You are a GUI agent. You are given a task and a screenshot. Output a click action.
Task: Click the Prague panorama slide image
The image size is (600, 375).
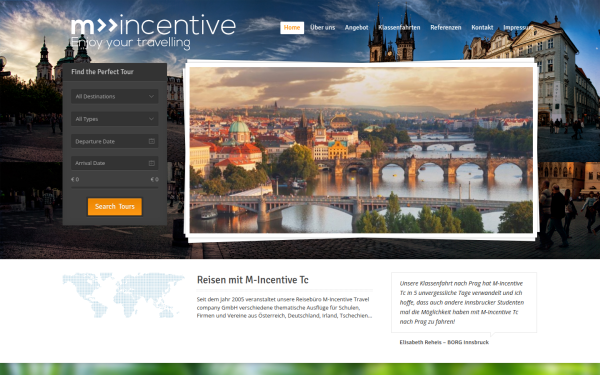click(x=361, y=150)
